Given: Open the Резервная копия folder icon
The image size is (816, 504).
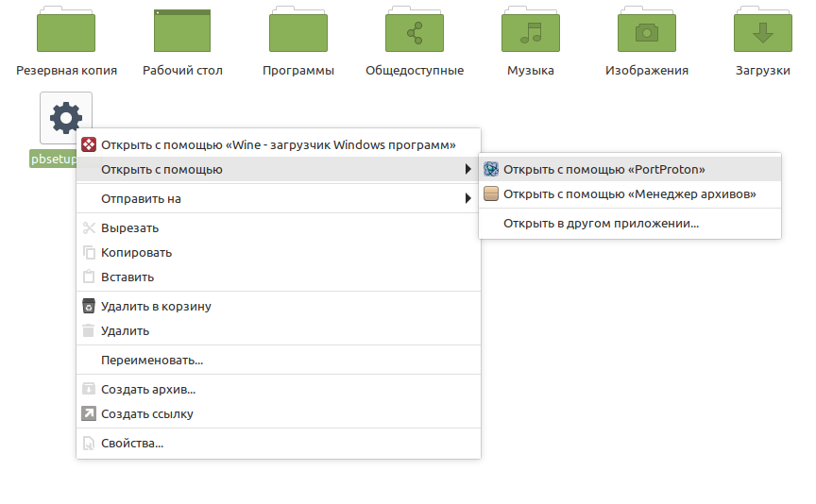Looking at the screenshot, I should [66, 29].
